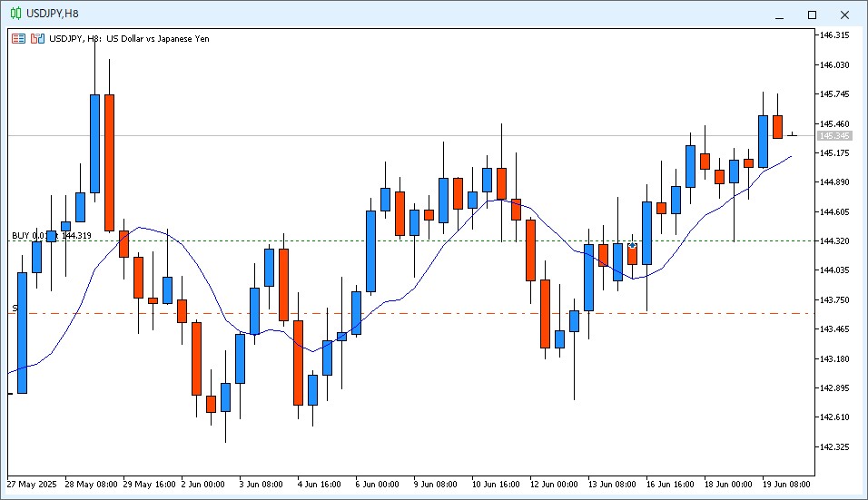Image resolution: width=868 pixels, height=500 pixels.
Task: Click the '18 Jun 00:00' time axis label
Action: [728, 485]
